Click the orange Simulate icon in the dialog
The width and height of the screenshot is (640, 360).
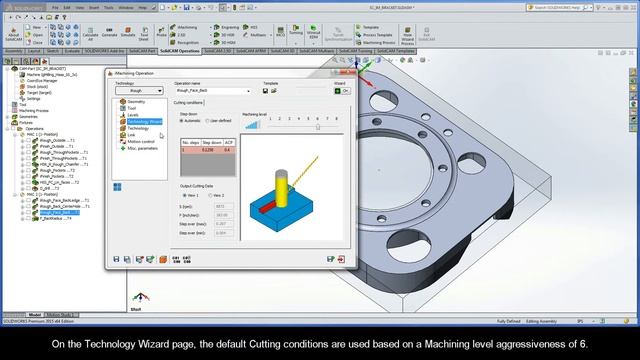(x=163, y=259)
